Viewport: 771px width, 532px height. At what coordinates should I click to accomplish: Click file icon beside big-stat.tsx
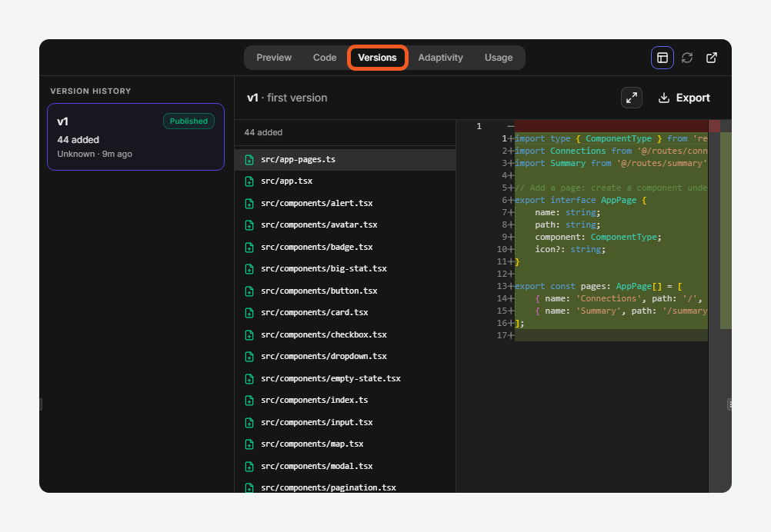[x=249, y=269]
